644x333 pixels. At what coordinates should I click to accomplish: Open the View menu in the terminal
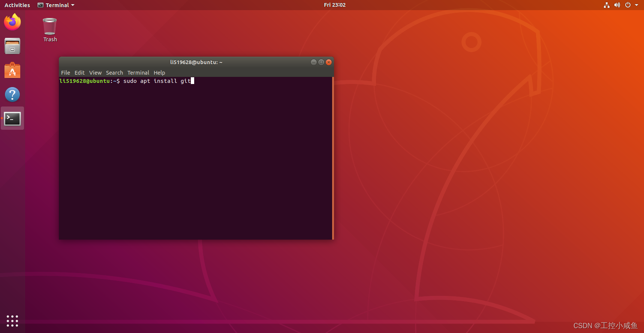[x=95, y=73]
